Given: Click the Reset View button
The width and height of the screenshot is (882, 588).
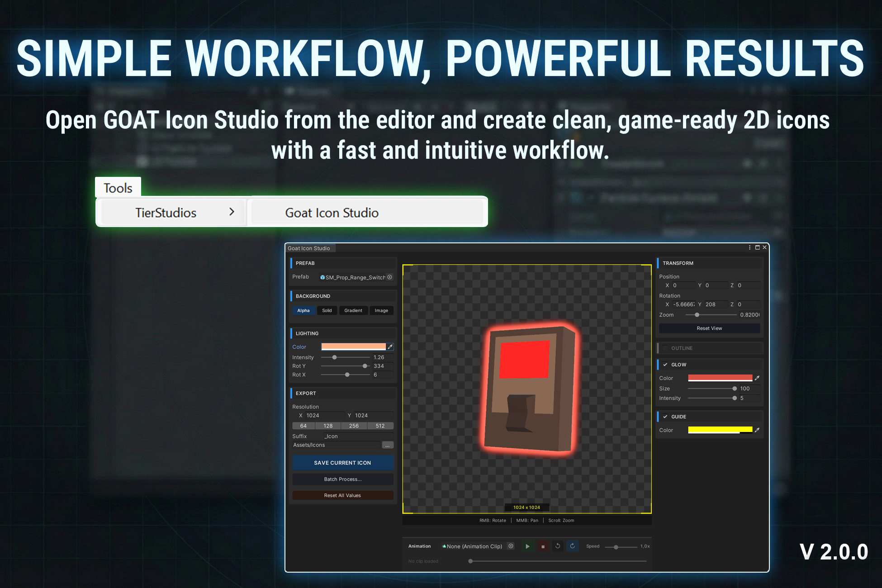Looking at the screenshot, I should coord(710,328).
